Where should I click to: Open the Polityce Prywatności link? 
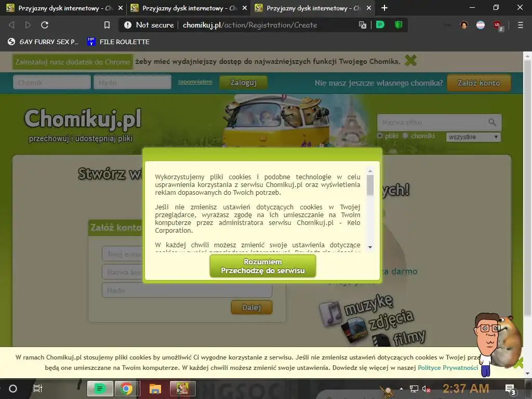pyautogui.click(x=448, y=368)
